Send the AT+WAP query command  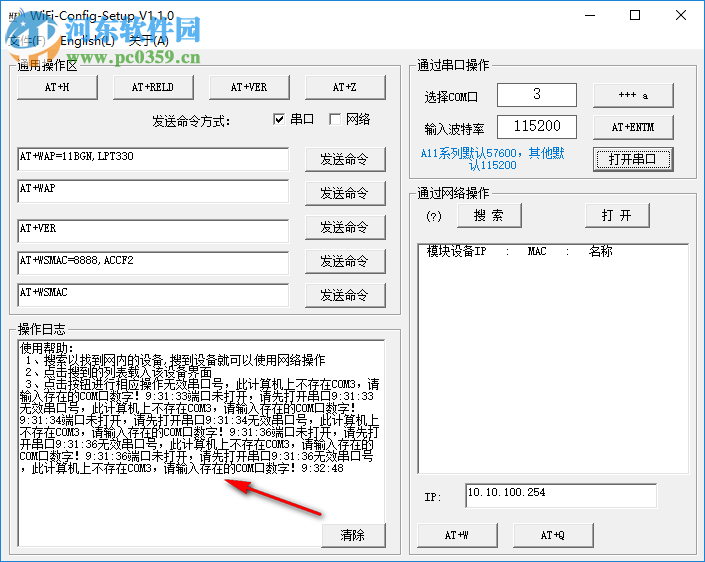click(x=345, y=193)
